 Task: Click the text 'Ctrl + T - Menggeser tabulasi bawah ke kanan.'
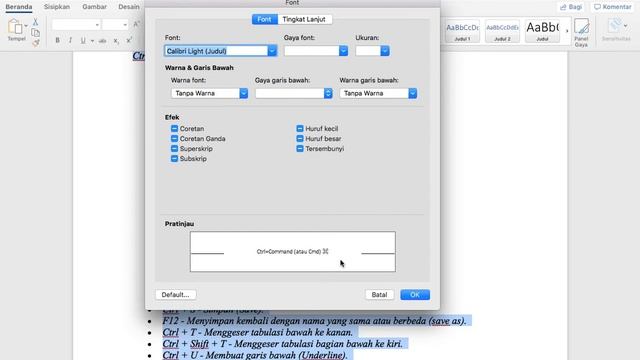coord(258,332)
